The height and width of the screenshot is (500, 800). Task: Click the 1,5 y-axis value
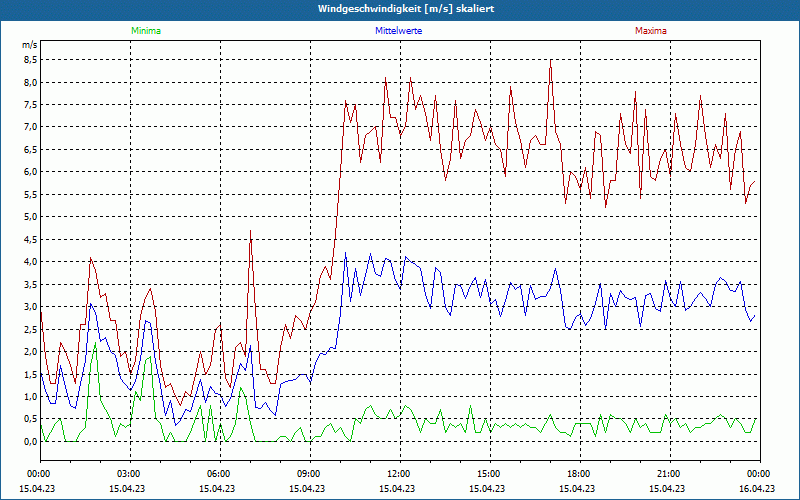[x=31, y=374]
